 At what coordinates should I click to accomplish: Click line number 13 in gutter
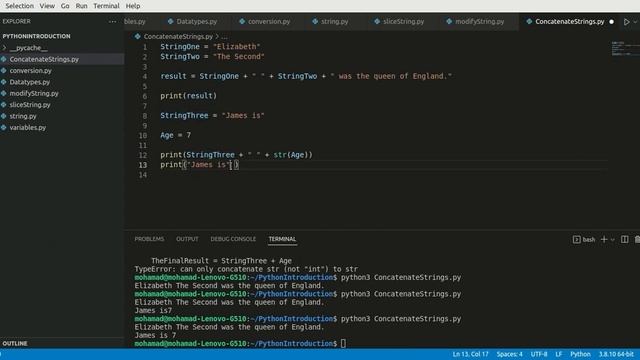coord(142,165)
